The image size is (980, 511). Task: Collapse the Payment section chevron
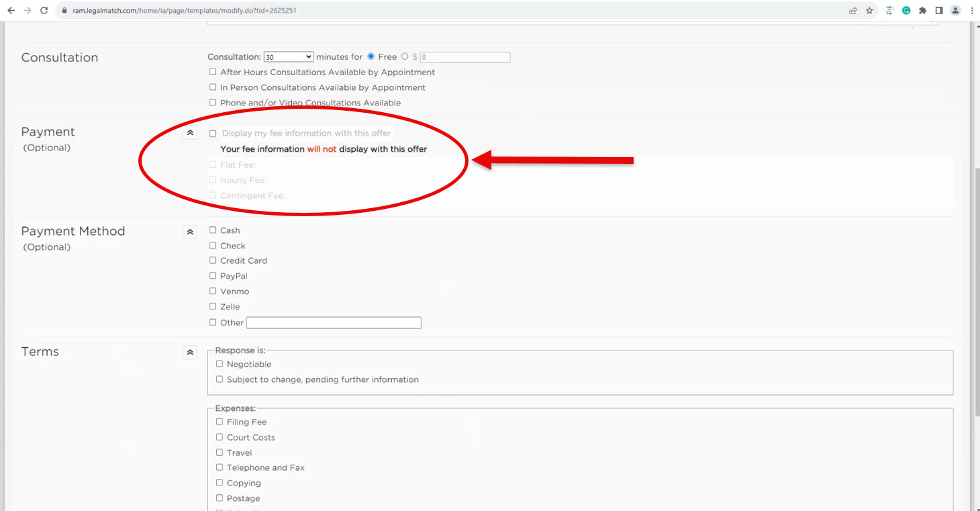[190, 133]
